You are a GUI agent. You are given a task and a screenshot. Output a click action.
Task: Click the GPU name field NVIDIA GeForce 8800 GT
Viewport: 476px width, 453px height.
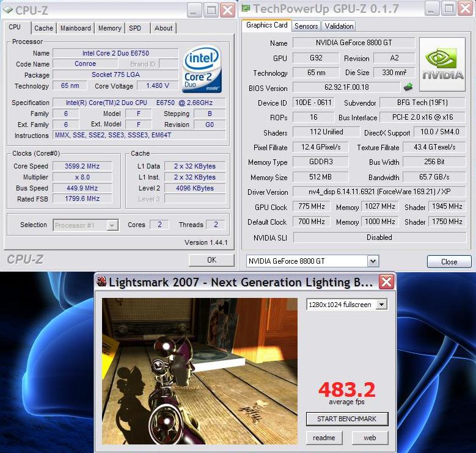354,43
